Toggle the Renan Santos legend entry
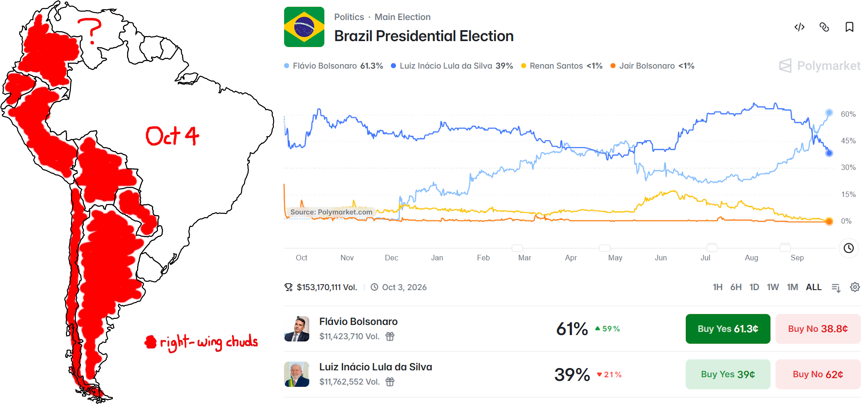The image size is (868, 404). 562,66
